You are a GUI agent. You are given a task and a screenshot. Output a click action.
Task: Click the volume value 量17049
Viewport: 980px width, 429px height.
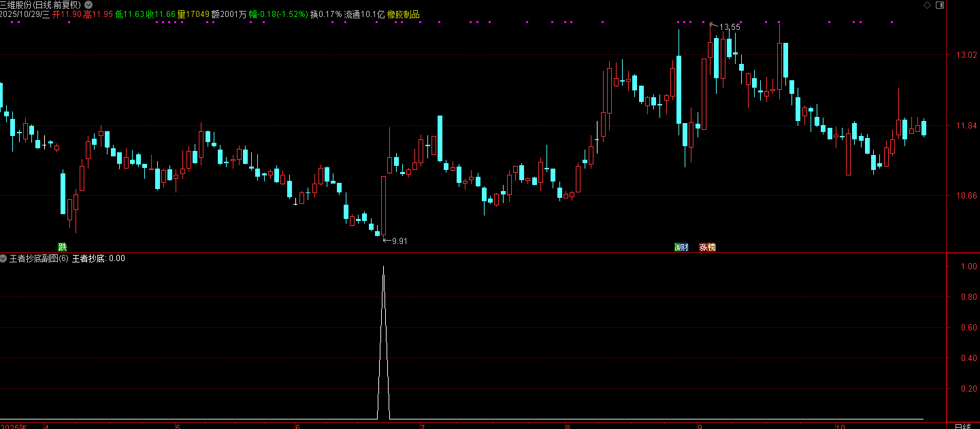[193, 14]
